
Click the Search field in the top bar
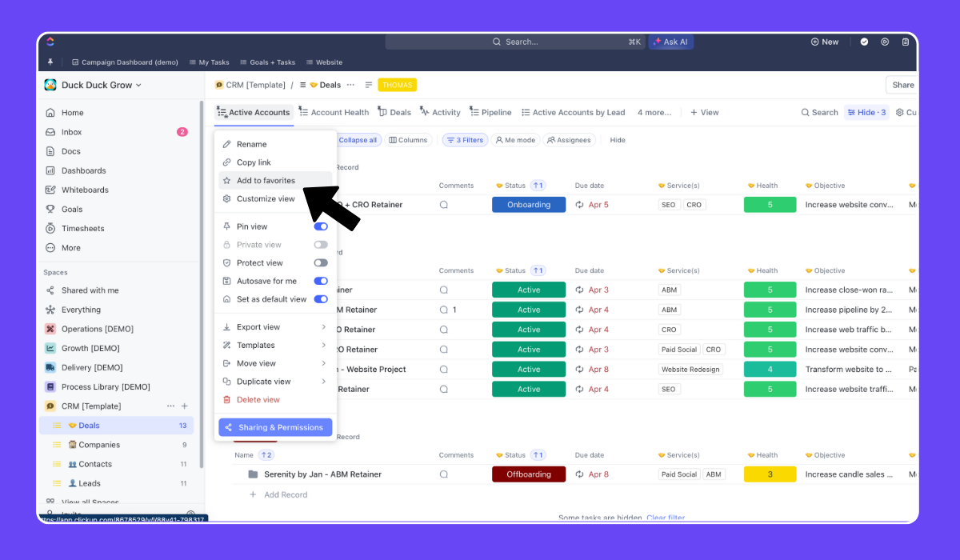pos(528,42)
